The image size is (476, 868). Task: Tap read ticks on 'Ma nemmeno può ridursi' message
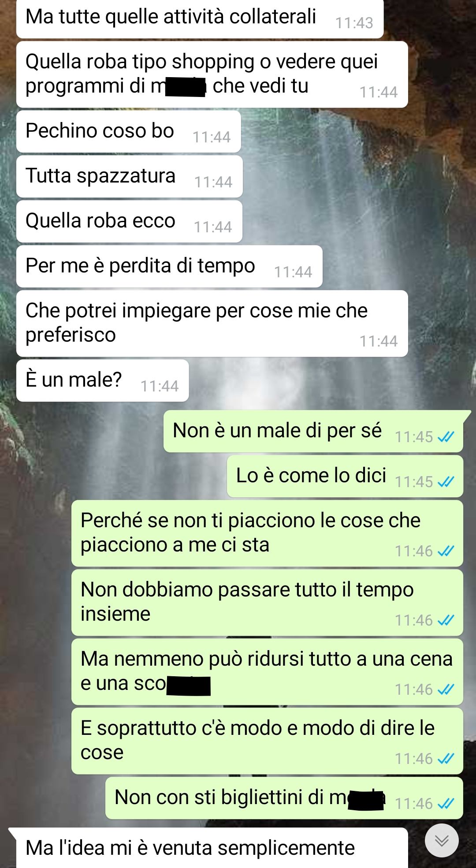click(446, 689)
